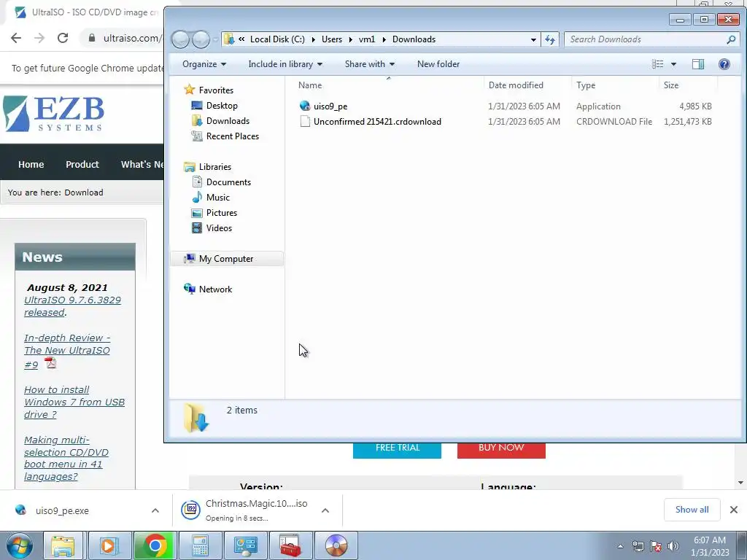This screenshot has width=747, height=560.
Task: Expand the arrow after vm1 breadcrumb
Action: (384, 39)
